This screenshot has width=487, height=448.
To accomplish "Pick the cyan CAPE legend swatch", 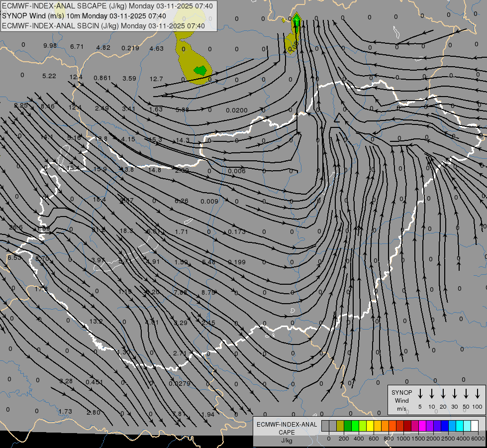I will point(460,426).
